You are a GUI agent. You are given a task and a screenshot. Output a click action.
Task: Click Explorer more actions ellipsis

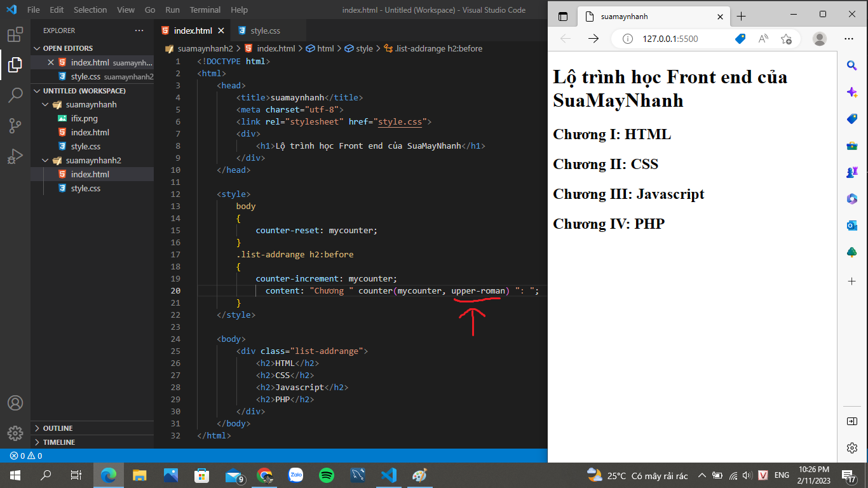pos(139,30)
